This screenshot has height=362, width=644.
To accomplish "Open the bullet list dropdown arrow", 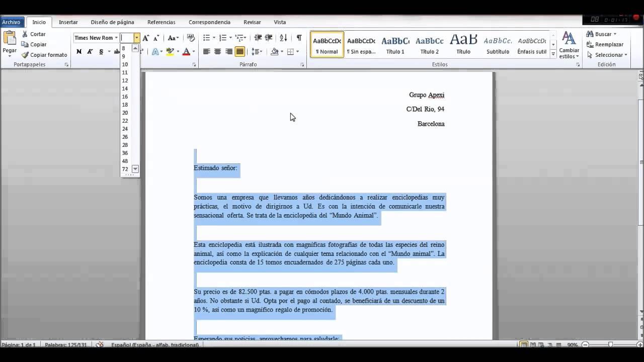I will (x=214, y=37).
